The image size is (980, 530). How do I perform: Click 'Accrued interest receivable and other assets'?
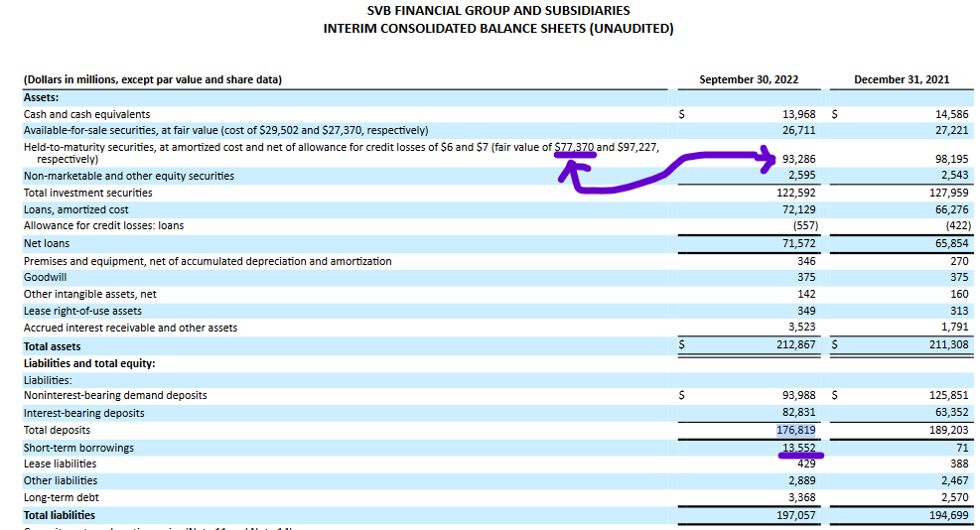(x=131, y=329)
